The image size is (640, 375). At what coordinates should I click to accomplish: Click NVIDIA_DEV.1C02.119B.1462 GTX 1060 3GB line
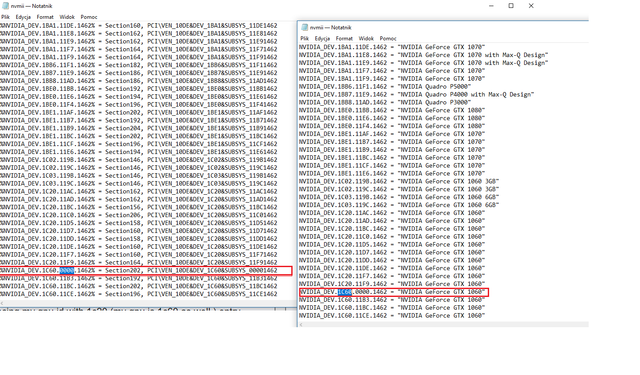tap(399, 182)
